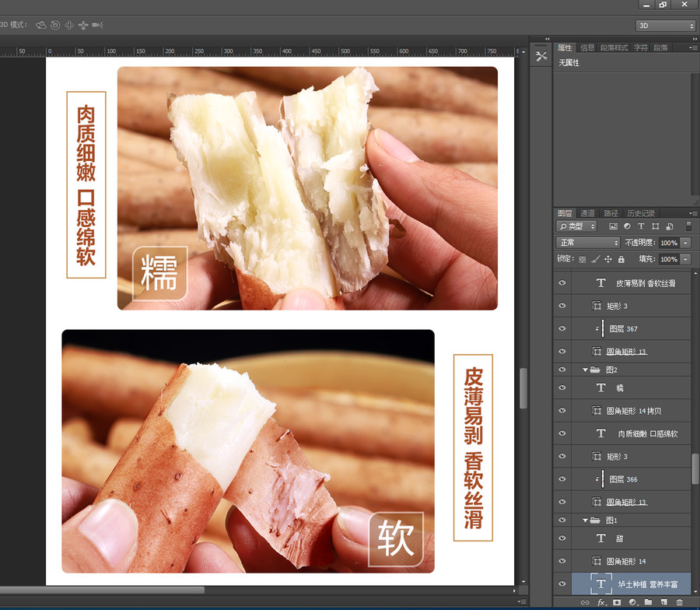700x610 pixels.
Task: Click the layers list scroll-down arrow
Action: (695, 591)
